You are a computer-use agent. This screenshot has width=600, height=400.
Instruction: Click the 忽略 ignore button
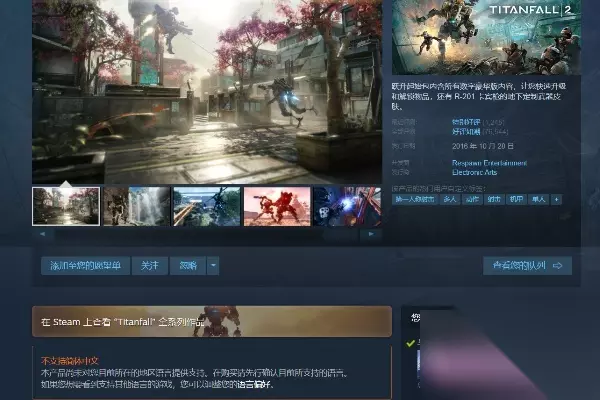click(188, 266)
